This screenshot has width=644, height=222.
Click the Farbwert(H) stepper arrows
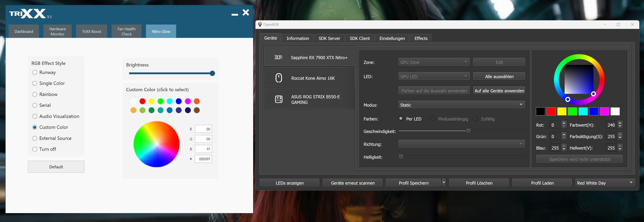[620, 125]
